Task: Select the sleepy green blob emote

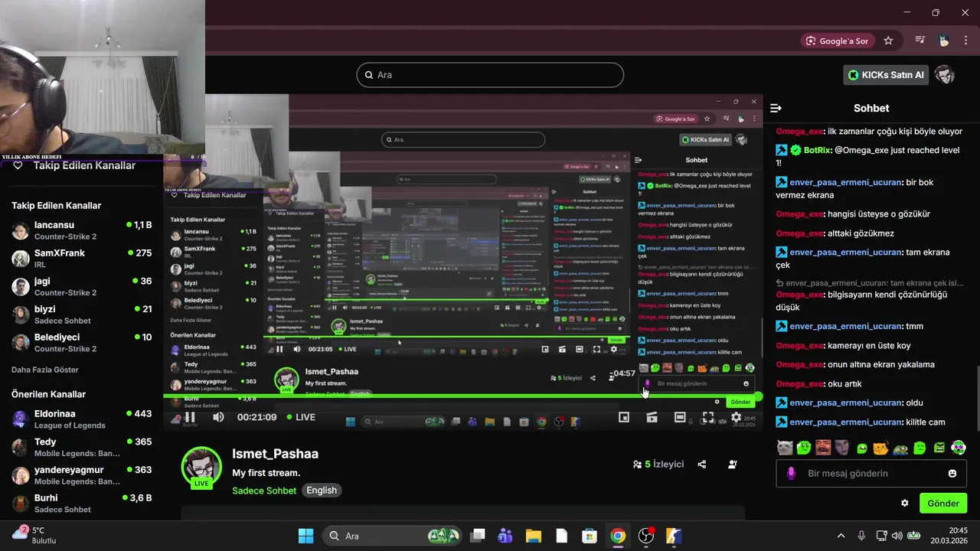Action: tap(920, 448)
